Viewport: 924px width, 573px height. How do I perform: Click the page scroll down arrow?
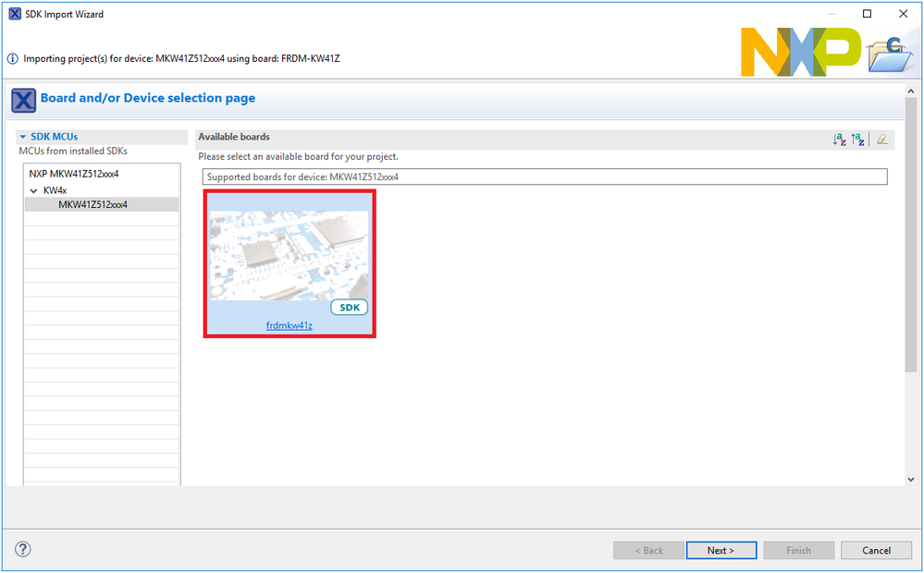click(911, 480)
